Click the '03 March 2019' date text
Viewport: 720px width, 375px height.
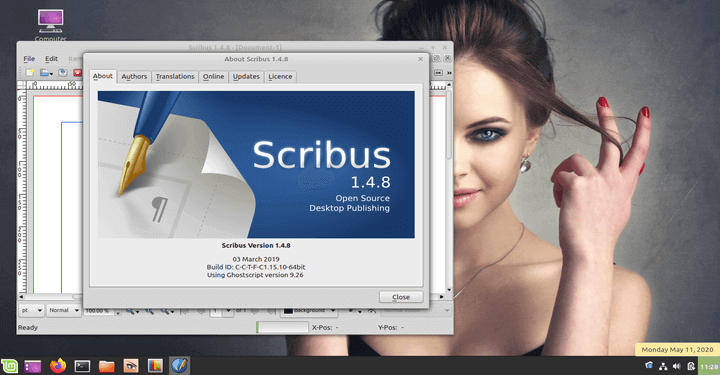click(x=256, y=259)
